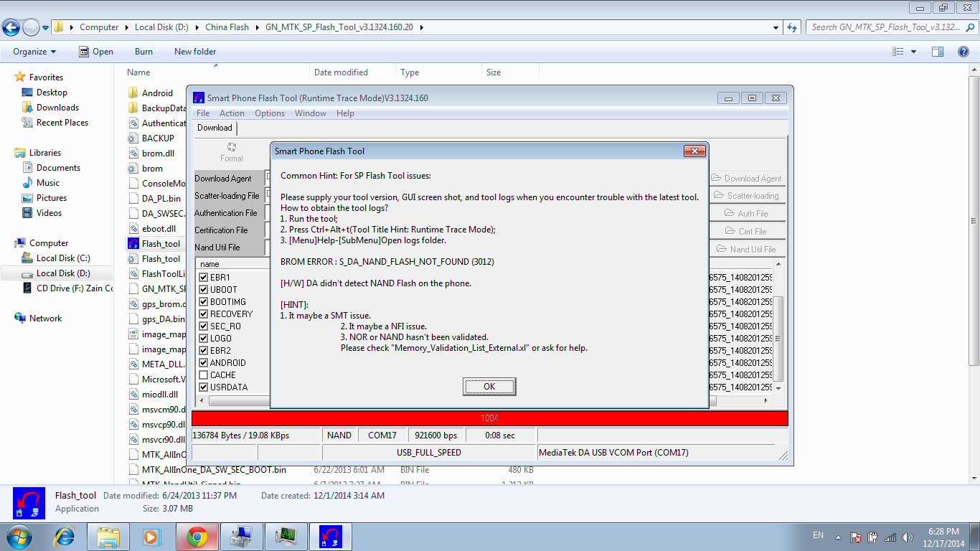The height and width of the screenshot is (551, 980).
Task: Uncheck the ANDROID partition checkbox
Action: (204, 362)
